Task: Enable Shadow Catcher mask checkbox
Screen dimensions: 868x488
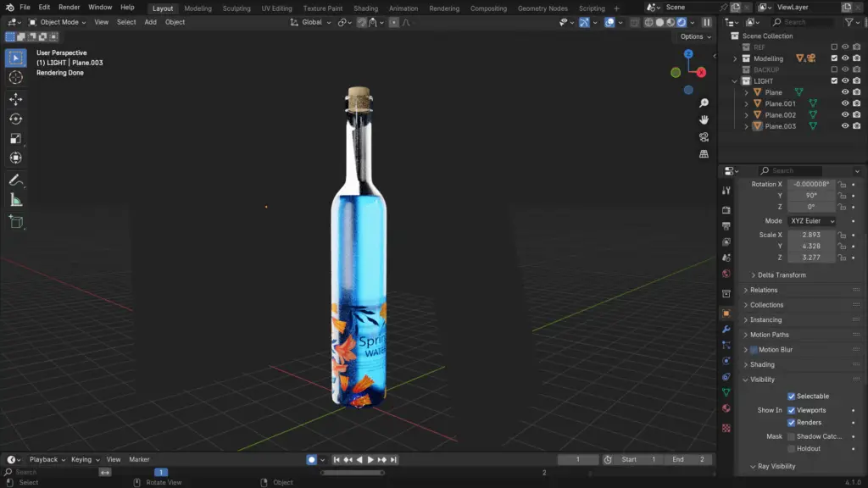Action: (x=791, y=436)
